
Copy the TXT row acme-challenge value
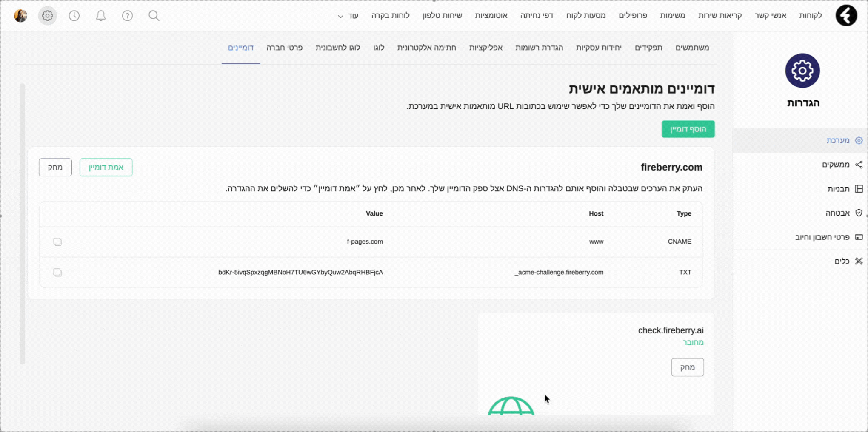point(57,272)
